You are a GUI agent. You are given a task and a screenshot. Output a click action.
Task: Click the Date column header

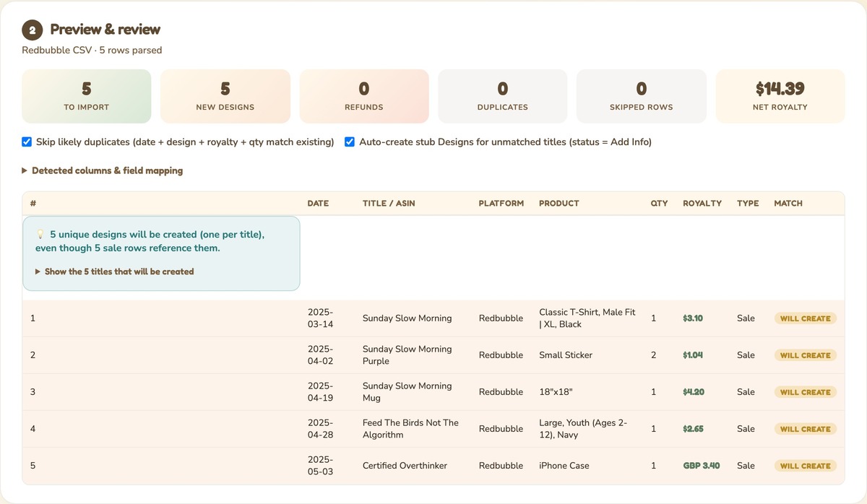pyautogui.click(x=318, y=204)
